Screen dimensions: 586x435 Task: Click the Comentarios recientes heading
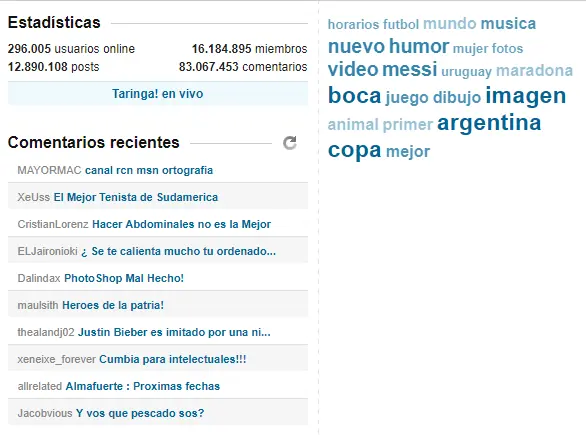pos(94,142)
